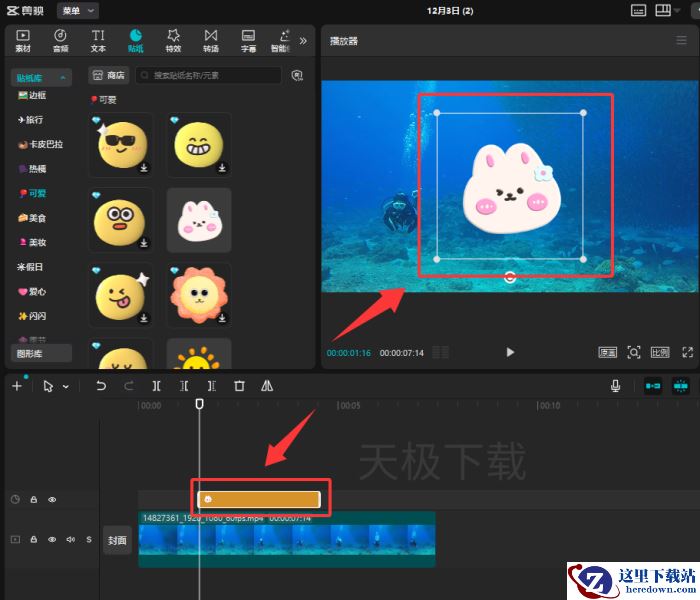
Task: Select the 贴纸 sticker tab
Action: [x=136, y=41]
